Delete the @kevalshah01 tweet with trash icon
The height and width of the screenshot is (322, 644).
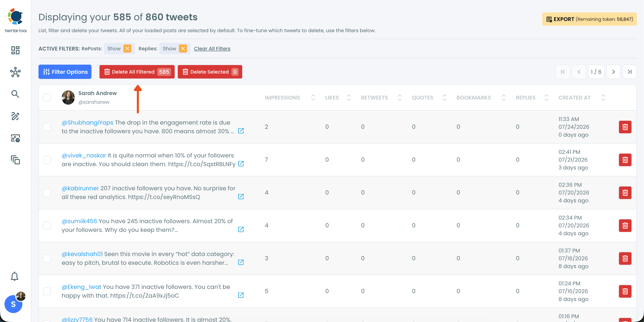pos(625,258)
